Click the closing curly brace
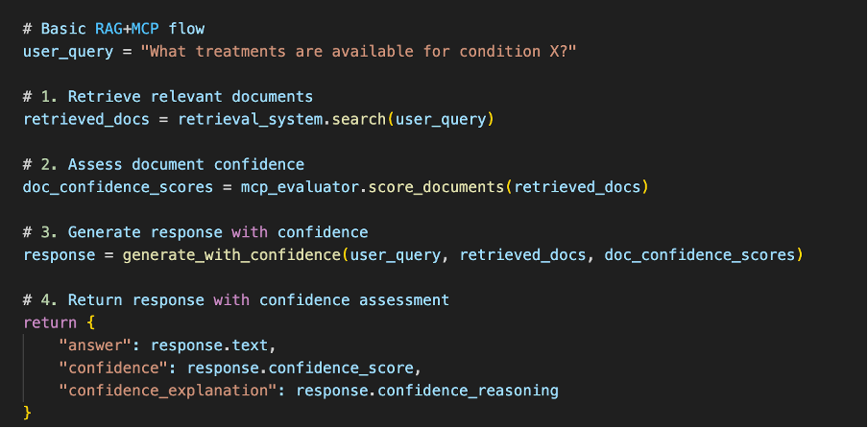868x428 pixels. tap(28, 412)
